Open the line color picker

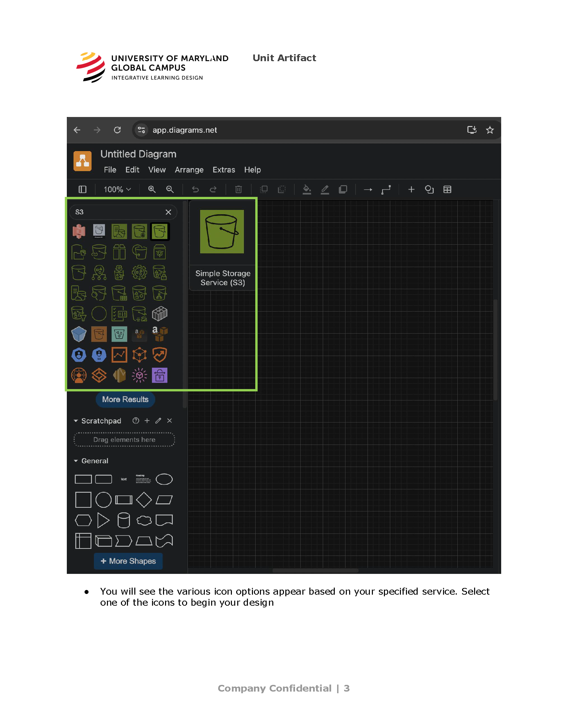325,190
